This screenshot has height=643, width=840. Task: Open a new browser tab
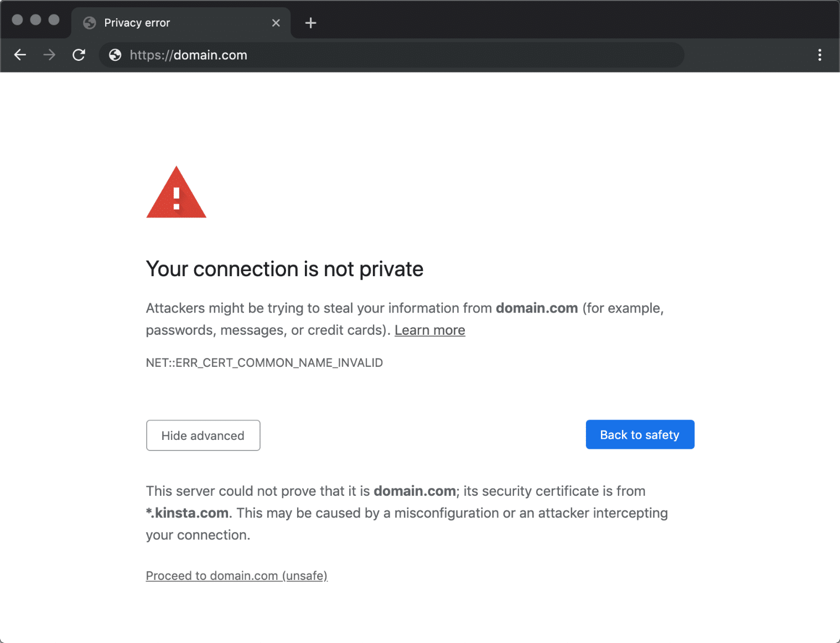[x=310, y=23]
